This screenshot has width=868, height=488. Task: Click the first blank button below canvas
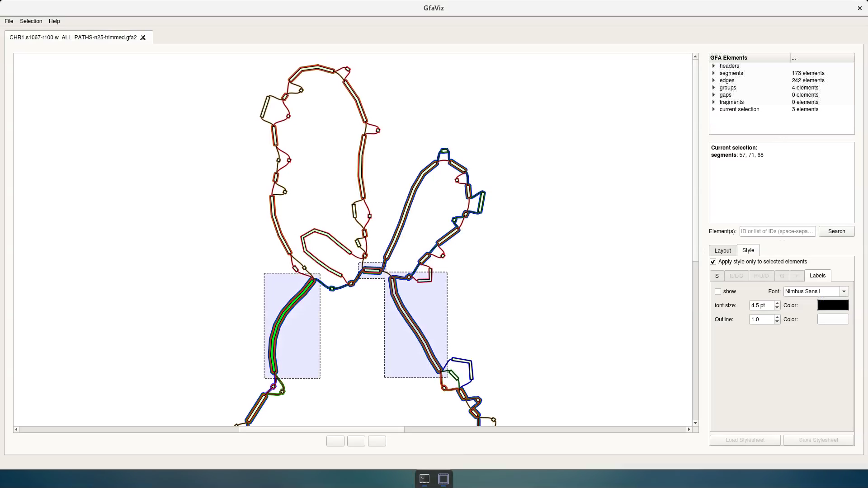pyautogui.click(x=335, y=441)
